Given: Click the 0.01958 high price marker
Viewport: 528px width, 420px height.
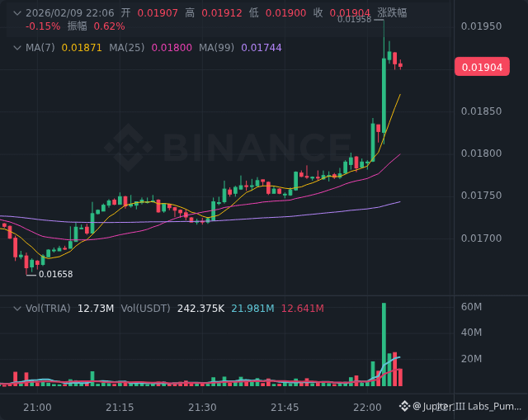Looking at the screenshot, I should (355, 19).
